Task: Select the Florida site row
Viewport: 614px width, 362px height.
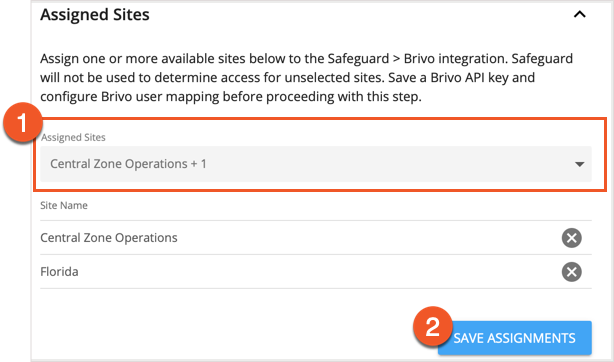Action: point(316,272)
